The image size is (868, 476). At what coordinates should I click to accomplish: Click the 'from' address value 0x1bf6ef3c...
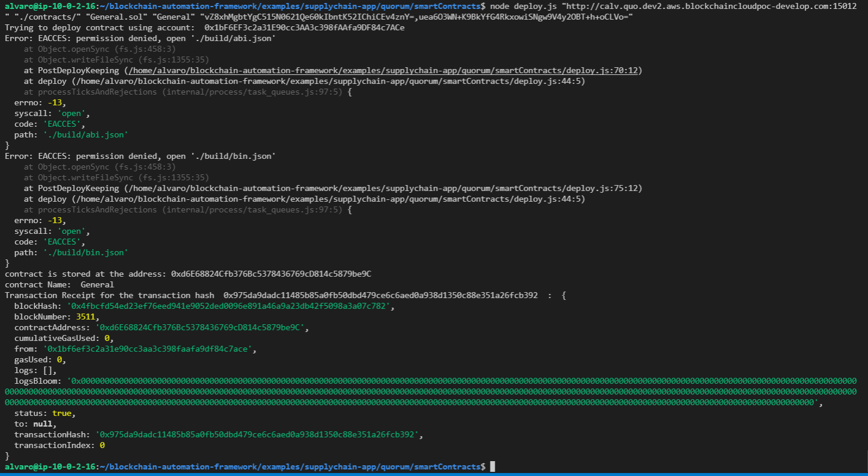pos(149,349)
